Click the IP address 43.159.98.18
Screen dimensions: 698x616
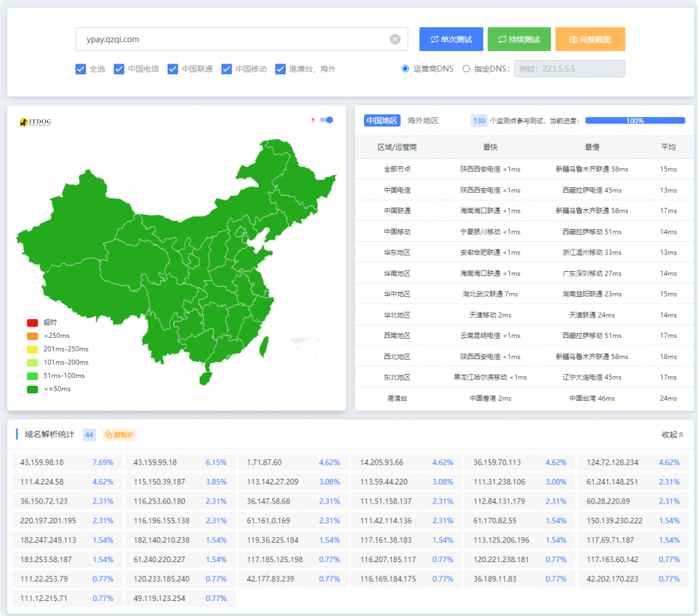click(42, 462)
